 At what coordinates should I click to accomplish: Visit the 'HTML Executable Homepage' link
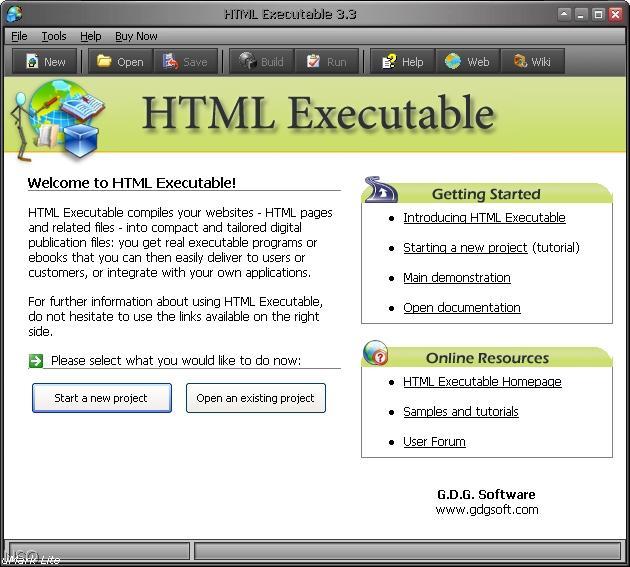pos(482,382)
